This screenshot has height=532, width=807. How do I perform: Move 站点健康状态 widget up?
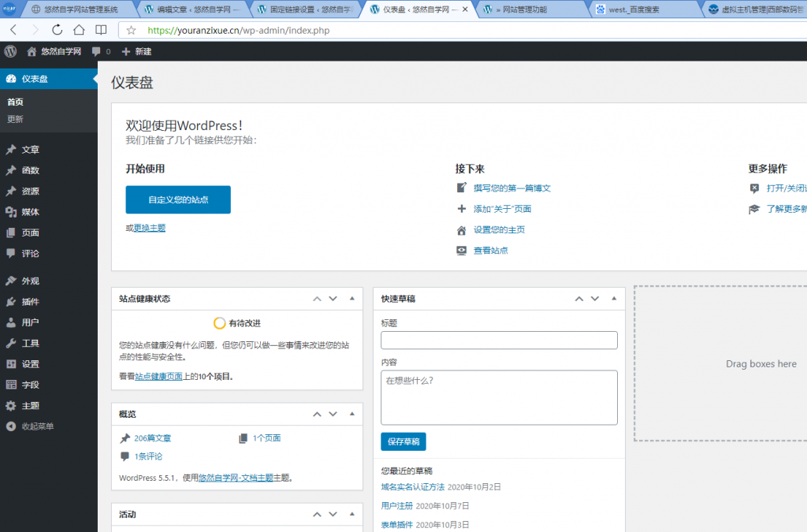point(317,299)
